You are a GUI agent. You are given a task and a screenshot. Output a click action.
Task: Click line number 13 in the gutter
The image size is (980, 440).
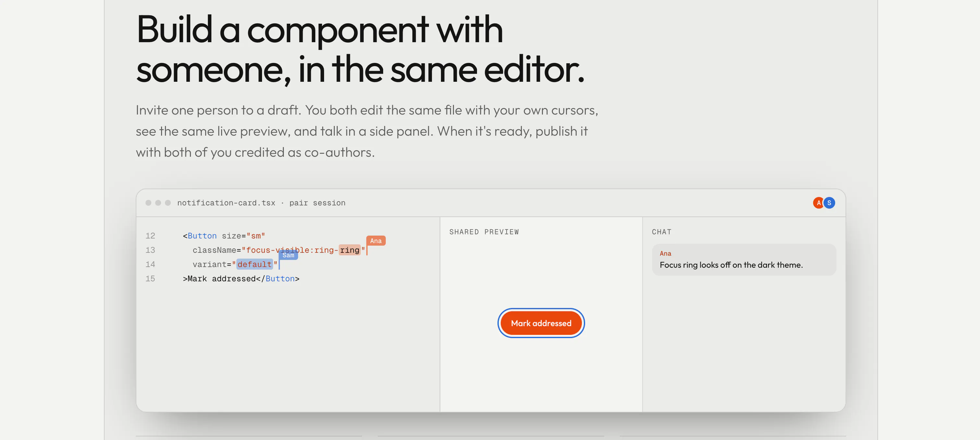pos(150,250)
